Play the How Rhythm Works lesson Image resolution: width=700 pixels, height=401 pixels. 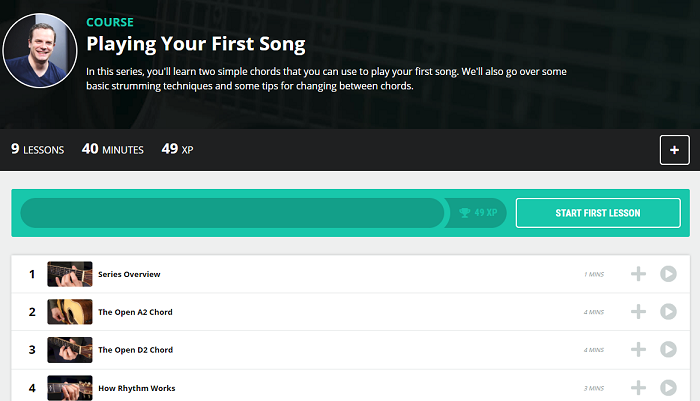coord(669,388)
